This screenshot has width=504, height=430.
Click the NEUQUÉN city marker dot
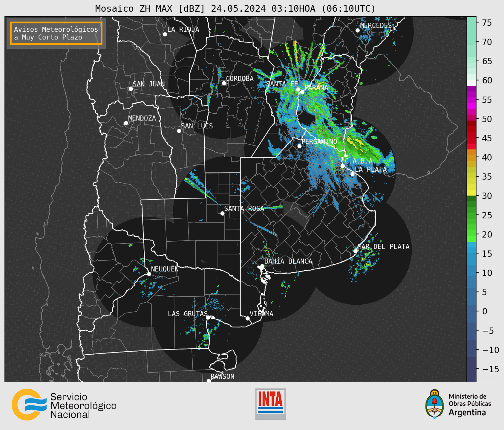click(149, 274)
